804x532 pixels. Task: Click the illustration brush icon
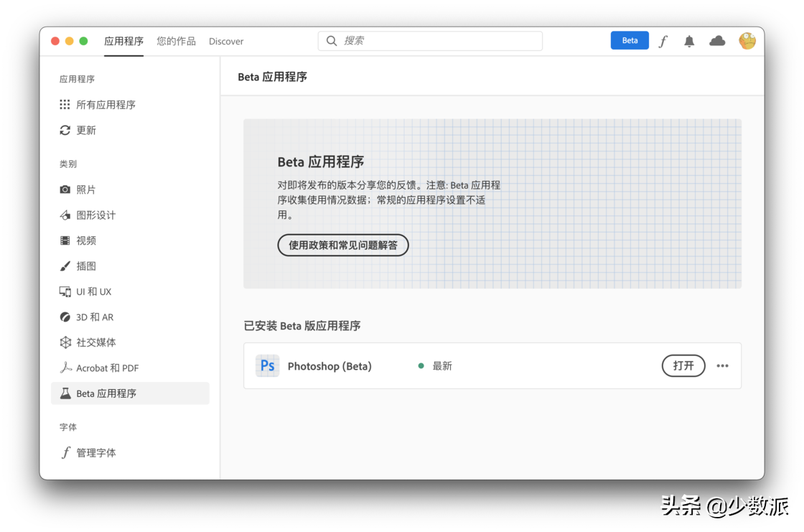65,266
